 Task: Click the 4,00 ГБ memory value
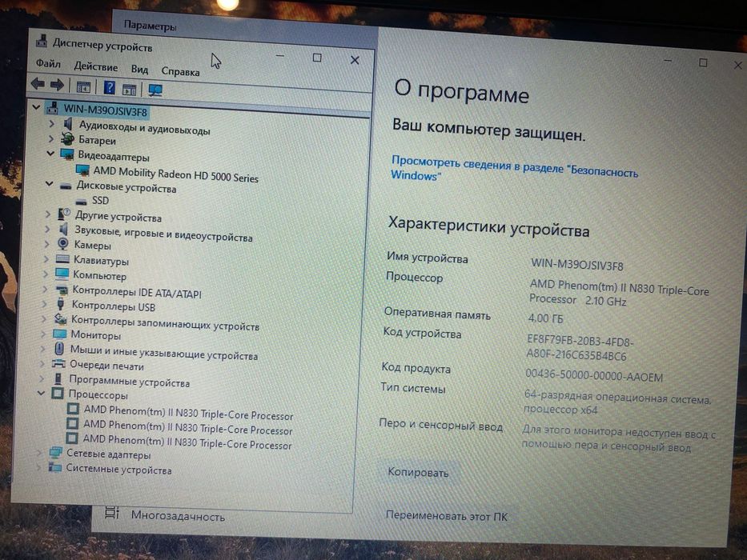tap(545, 318)
